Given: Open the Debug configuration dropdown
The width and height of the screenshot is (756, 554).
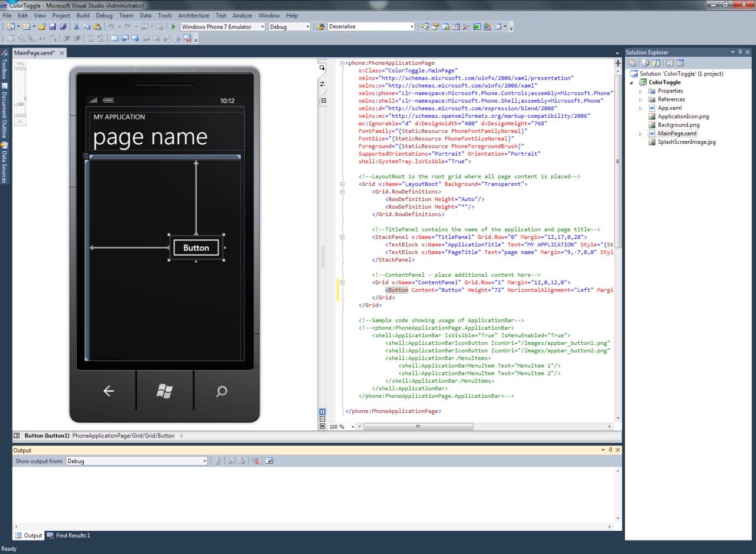Looking at the screenshot, I should 308,26.
